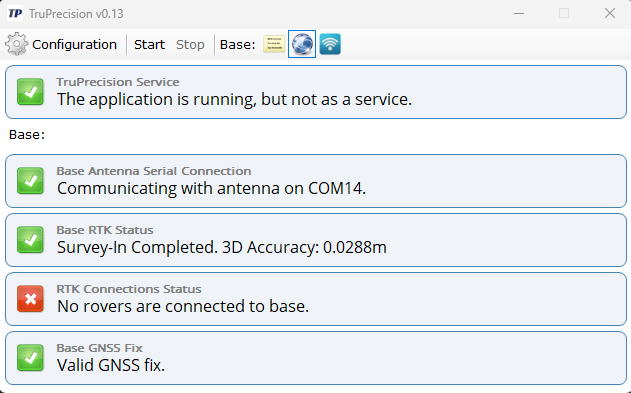This screenshot has height=393, width=631.
Task: Select the yellow sticky note base icon
Action: tap(274, 44)
